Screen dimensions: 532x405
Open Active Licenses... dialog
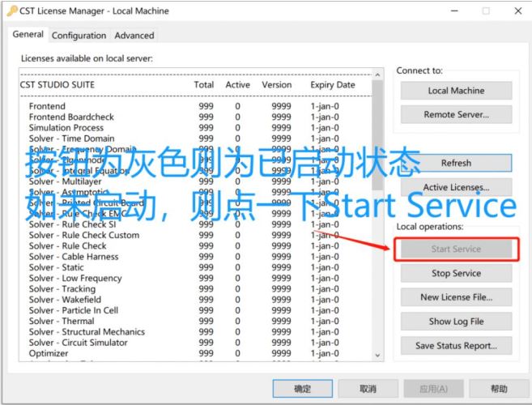click(x=456, y=187)
